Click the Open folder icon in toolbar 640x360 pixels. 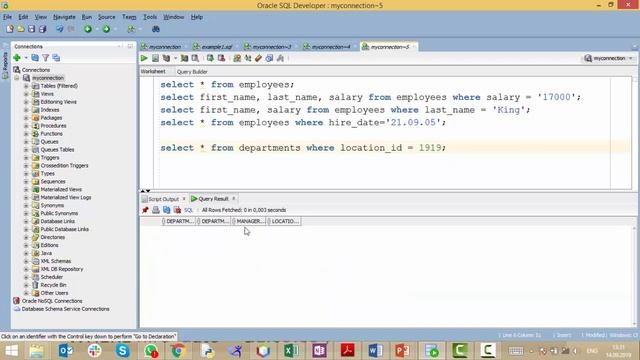point(21,29)
